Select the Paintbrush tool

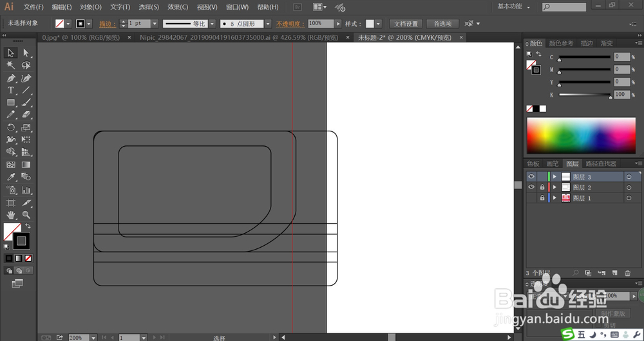click(26, 102)
